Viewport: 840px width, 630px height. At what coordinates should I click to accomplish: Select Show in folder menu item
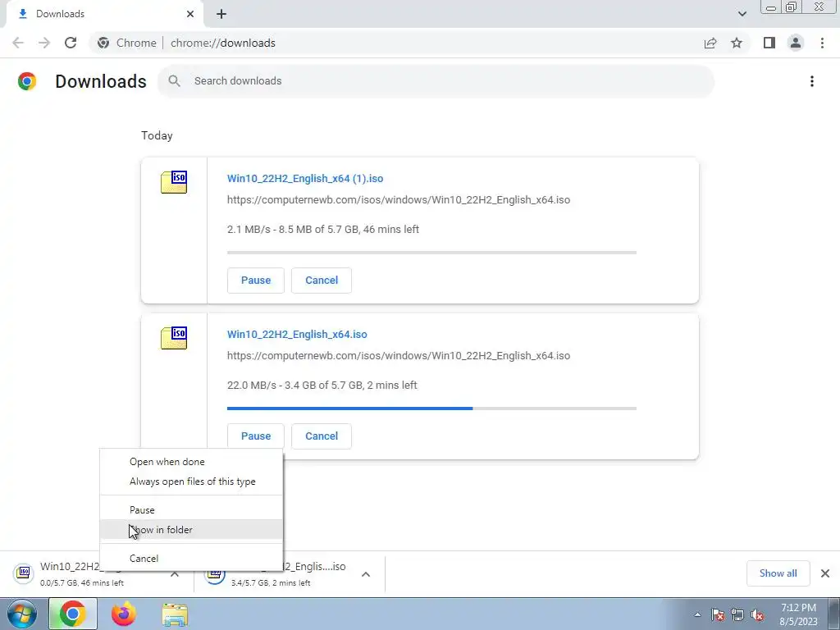(191, 530)
